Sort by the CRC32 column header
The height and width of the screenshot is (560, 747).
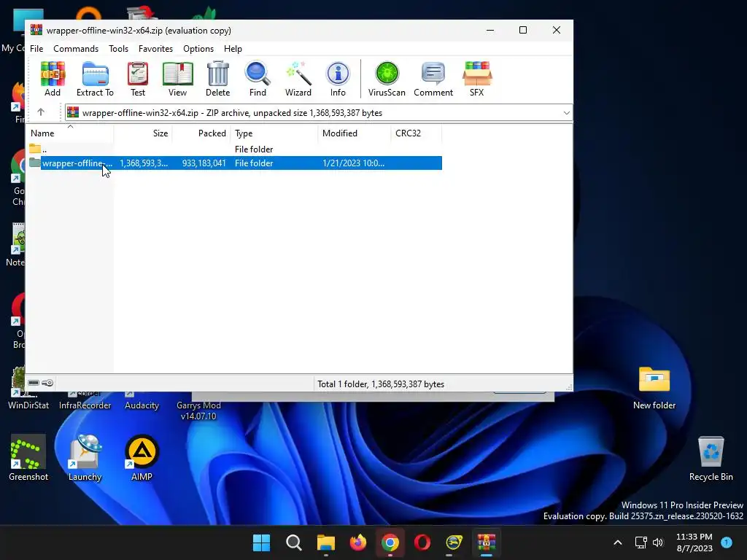(417, 133)
